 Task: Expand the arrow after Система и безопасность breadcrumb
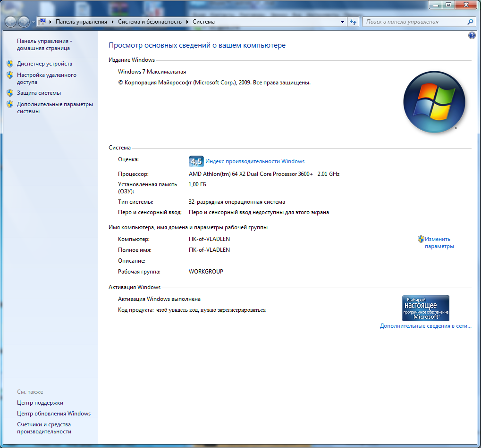point(187,22)
